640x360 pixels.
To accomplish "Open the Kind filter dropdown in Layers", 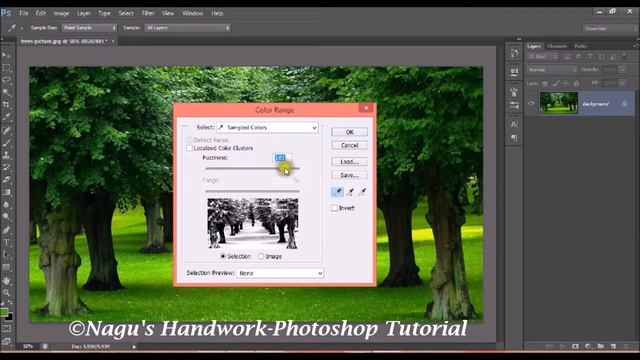I will point(542,57).
